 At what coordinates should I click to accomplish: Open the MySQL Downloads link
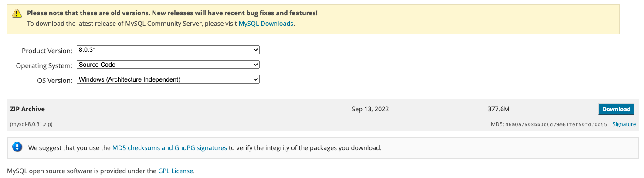click(x=266, y=24)
